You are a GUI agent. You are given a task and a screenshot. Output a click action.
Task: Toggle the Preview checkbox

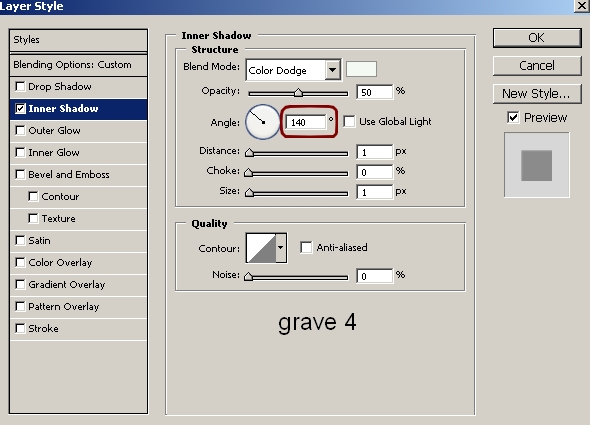[x=513, y=117]
